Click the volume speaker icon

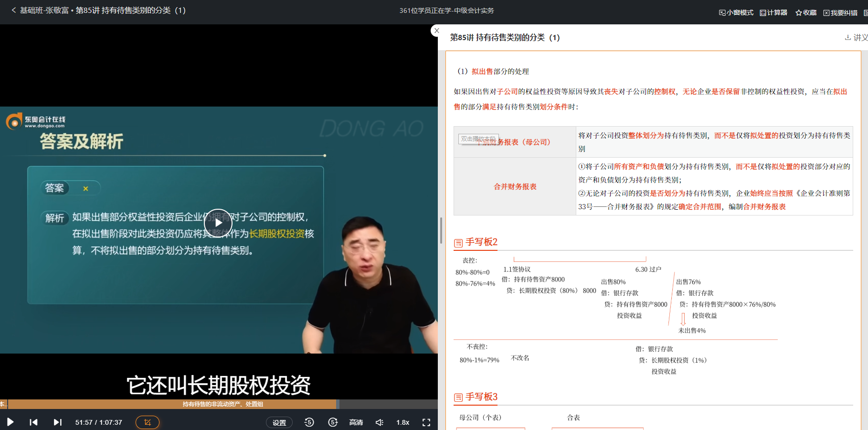click(379, 422)
